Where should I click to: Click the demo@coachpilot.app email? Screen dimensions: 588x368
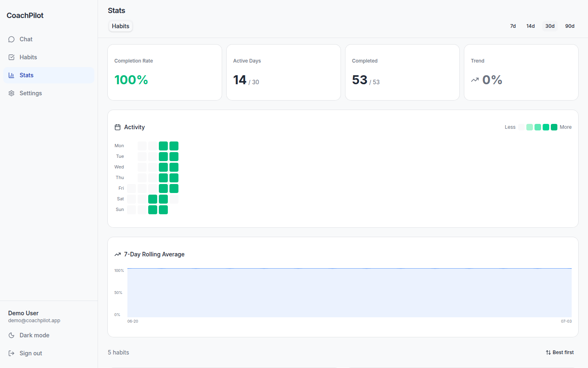click(x=34, y=321)
